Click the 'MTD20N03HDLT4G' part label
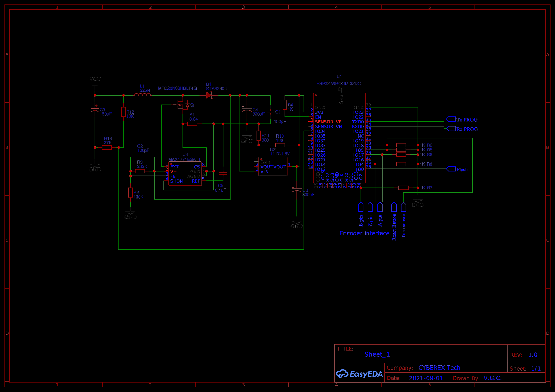The height and width of the screenshot is (392, 555). [177, 88]
